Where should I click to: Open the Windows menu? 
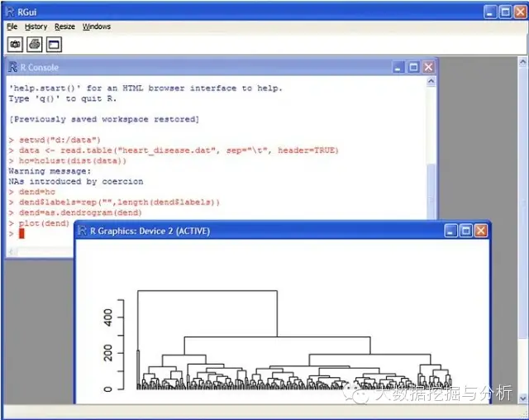(x=97, y=26)
